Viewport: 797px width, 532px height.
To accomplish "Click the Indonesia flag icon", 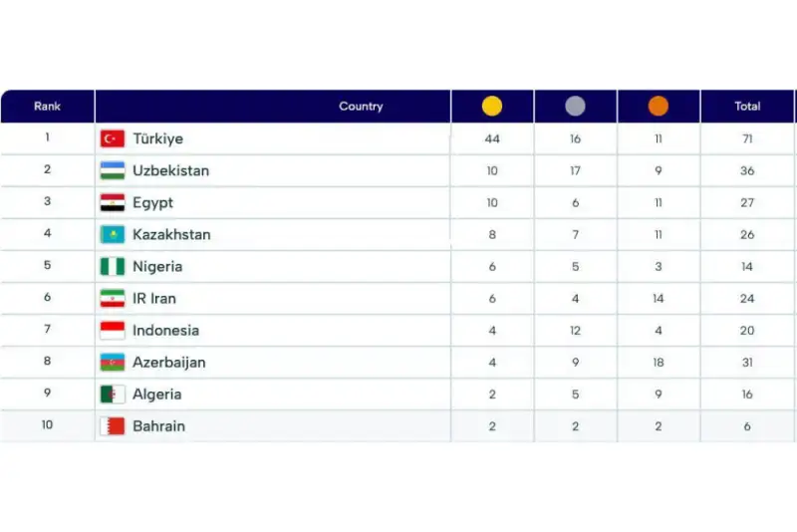I will click(113, 330).
